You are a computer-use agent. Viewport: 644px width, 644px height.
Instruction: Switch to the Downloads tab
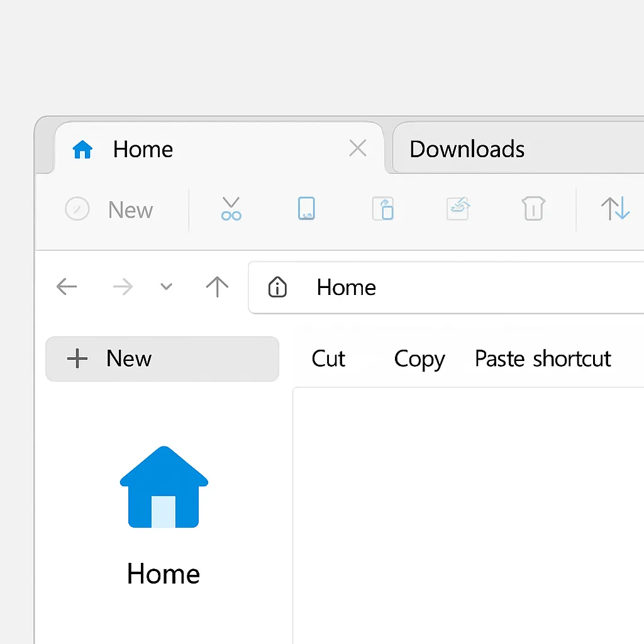point(467,149)
